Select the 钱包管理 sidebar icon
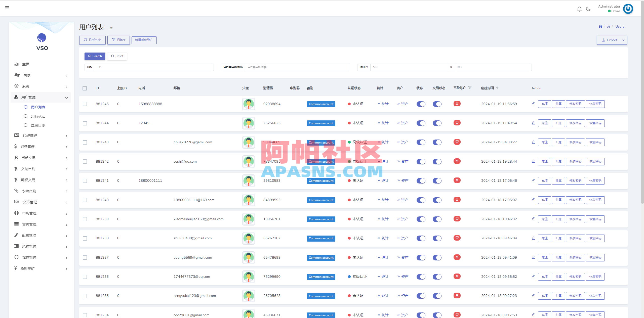Viewport: 644px width, 318px height. click(x=16, y=257)
